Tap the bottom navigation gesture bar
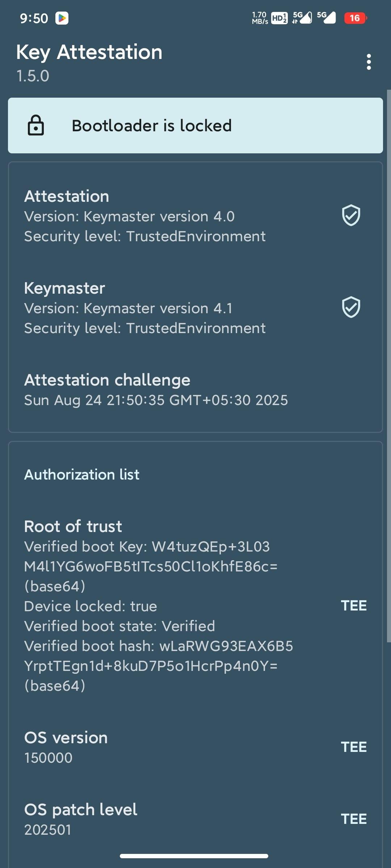This screenshot has height=868, width=391. point(194,856)
